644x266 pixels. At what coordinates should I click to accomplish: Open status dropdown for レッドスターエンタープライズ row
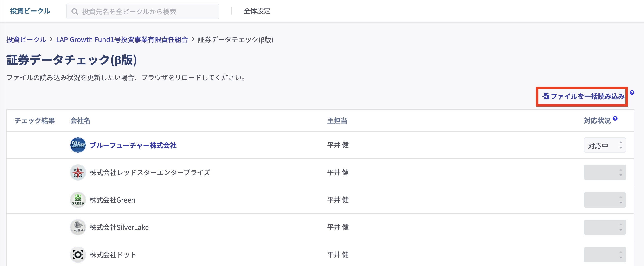tap(605, 172)
